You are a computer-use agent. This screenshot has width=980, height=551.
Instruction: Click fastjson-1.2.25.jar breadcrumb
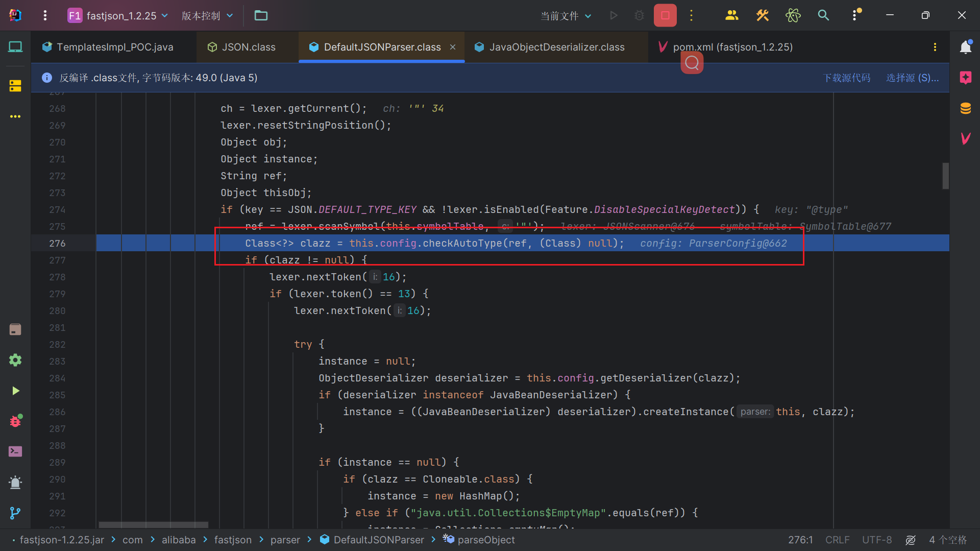62,540
